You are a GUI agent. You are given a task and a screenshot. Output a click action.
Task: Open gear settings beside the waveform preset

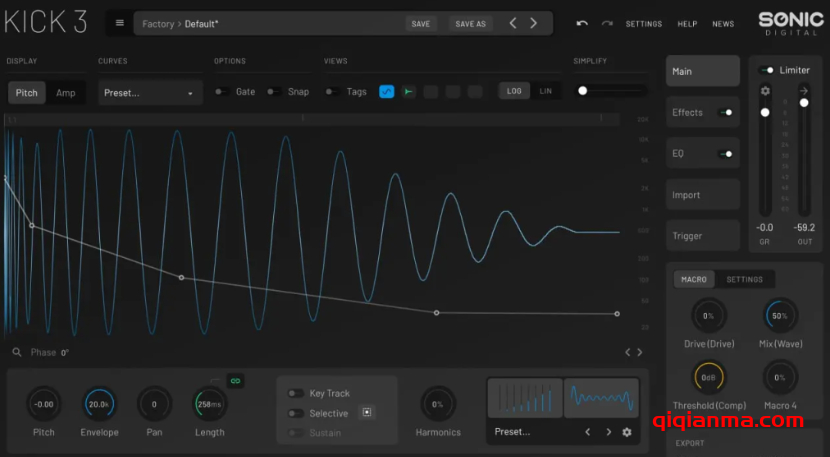pos(627,432)
